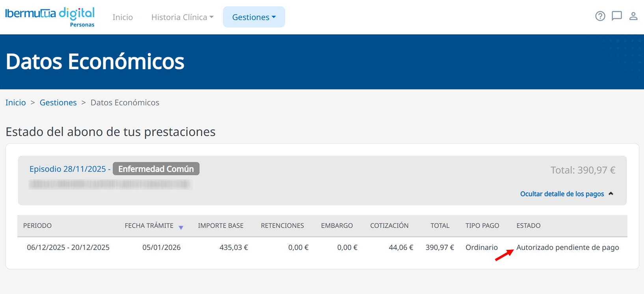Click the IMPORTE BASE column header
This screenshot has height=294, width=644.
(x=220, y=226)
